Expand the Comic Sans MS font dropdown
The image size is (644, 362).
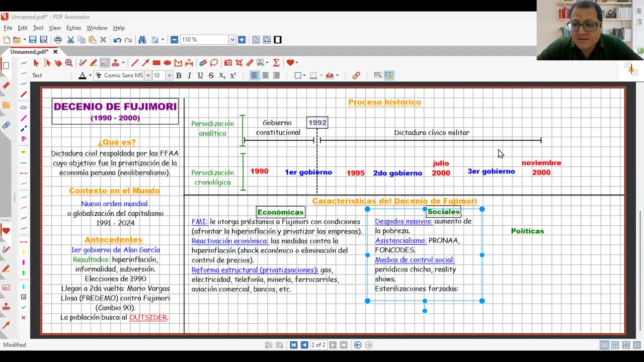click(148, 75)
